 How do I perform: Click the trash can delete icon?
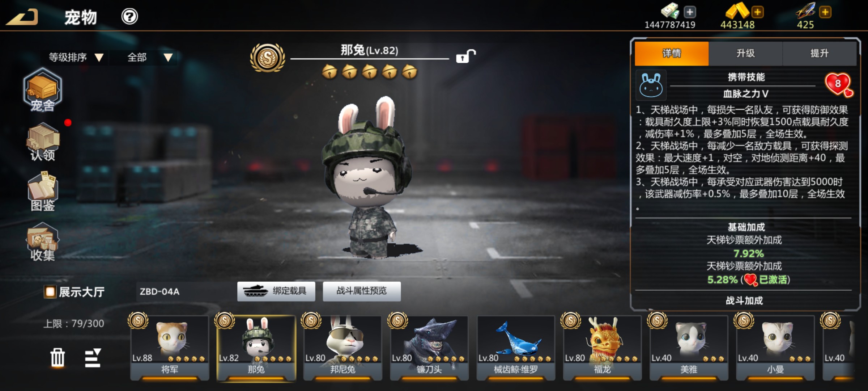(x=58, y=358)
